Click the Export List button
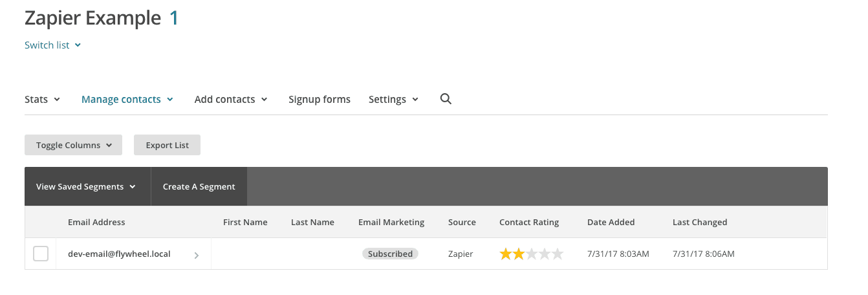This screenshot has height=295, width=868. (167, 145)
